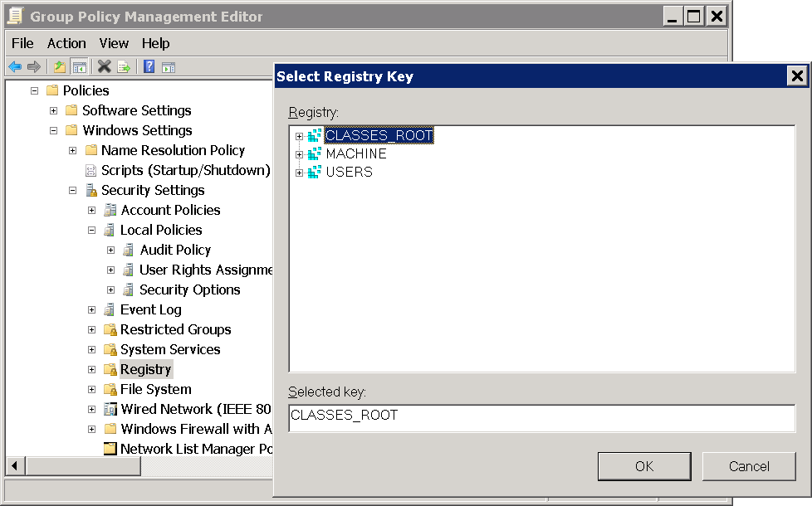Click the Export List toolbar icon

pos(124,67)
